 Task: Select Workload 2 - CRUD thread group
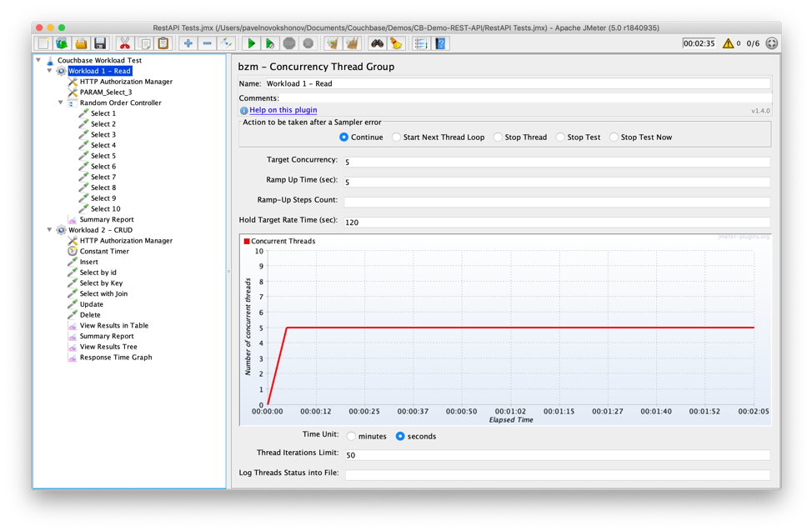coord(101,230)
